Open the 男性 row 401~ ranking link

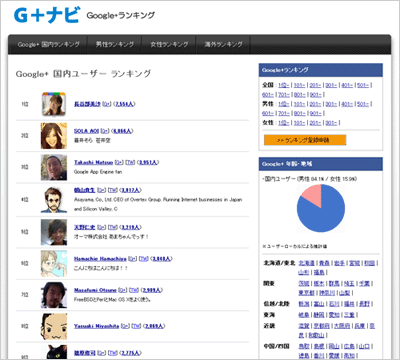click(347, 104)
